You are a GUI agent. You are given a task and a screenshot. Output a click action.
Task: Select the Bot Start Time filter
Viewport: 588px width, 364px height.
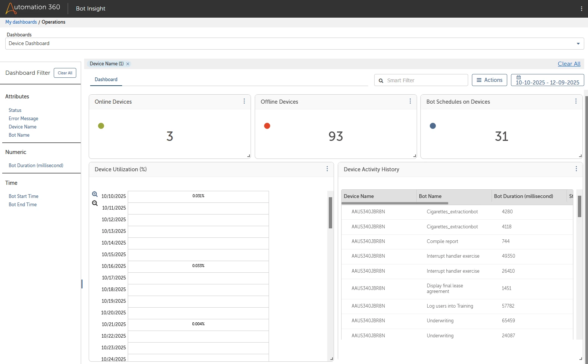coord(24,196)
